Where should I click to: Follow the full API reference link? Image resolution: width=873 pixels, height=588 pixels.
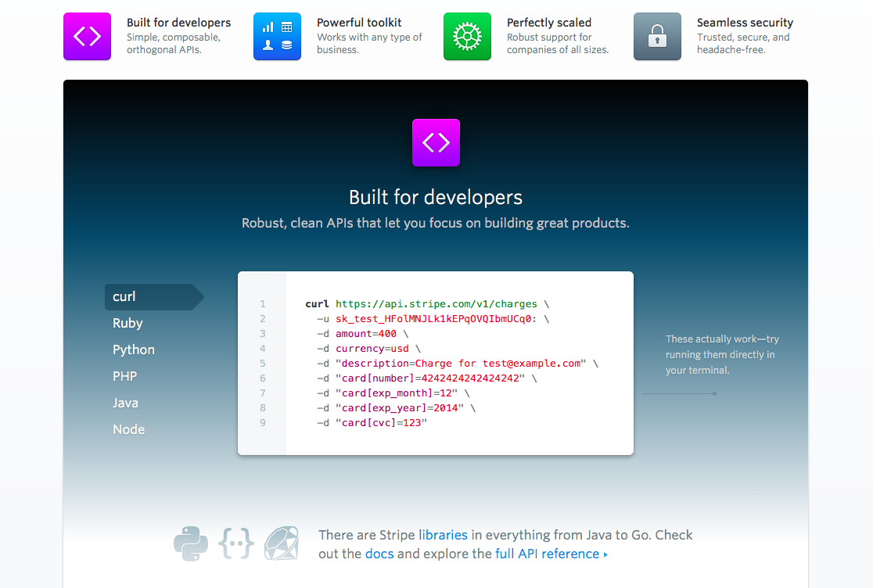click(548, 554)
